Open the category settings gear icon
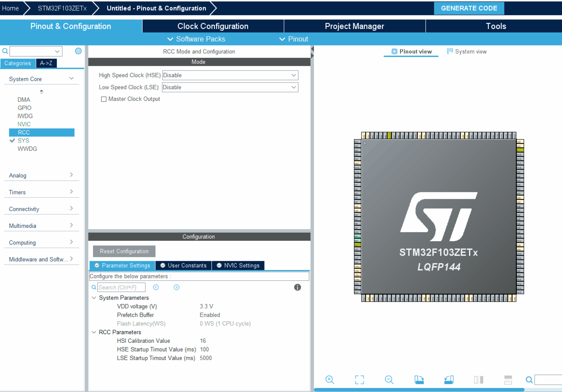 tap(78, 51)
